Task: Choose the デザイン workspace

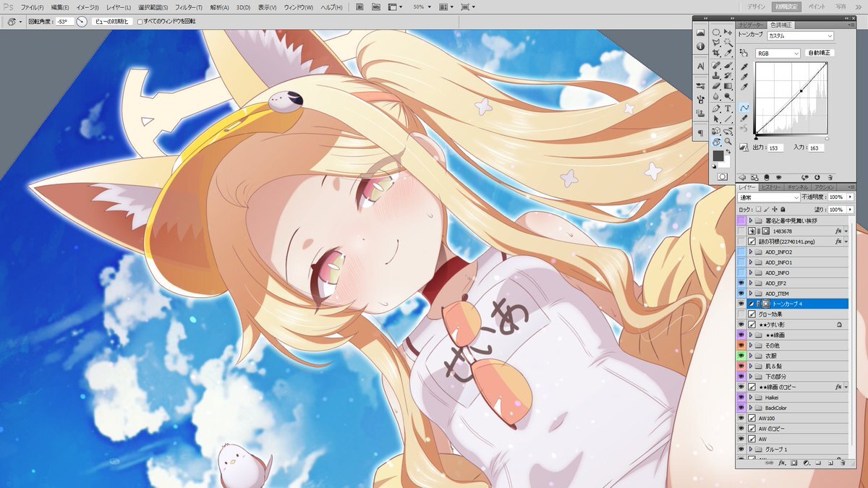Action: pyautogui.click(x=756, y=7)
